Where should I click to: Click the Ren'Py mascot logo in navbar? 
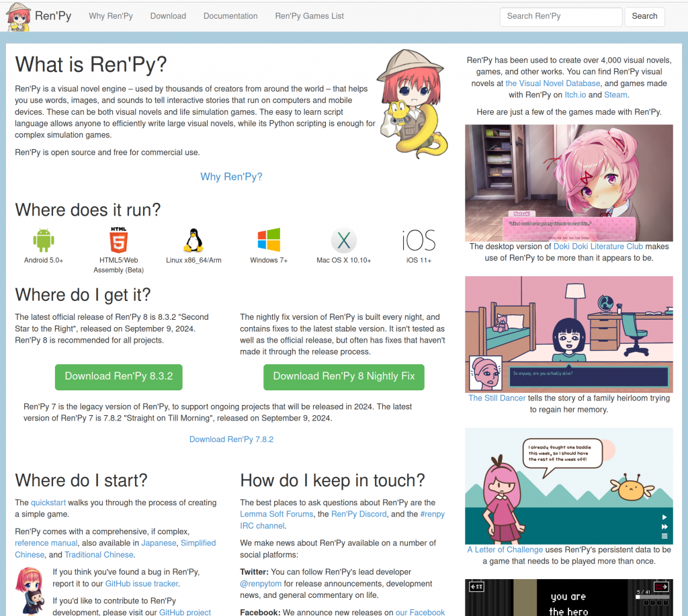point(18,17)
